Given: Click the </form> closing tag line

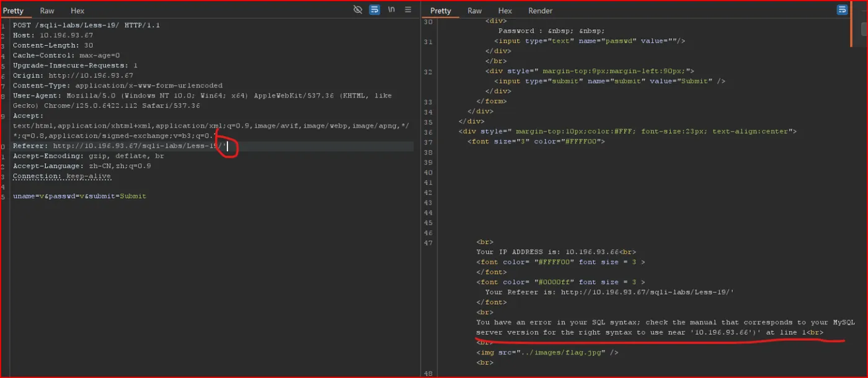Looking at the screenshot, I should (x=491, y=101).
